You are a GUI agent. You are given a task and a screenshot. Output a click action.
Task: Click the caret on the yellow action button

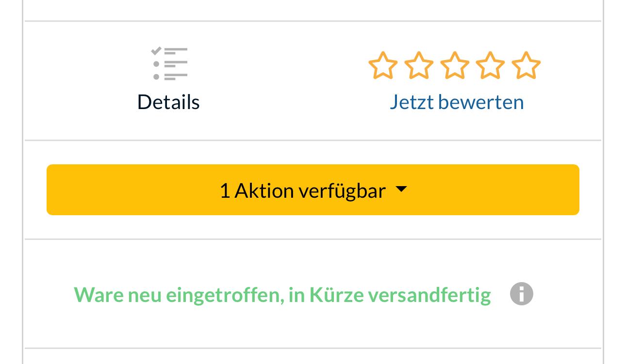click(401, 190)
